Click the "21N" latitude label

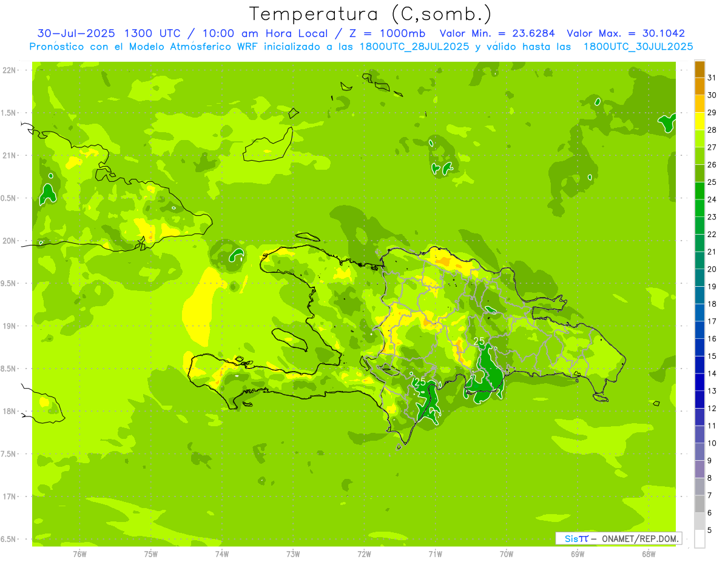coord(9,155)
